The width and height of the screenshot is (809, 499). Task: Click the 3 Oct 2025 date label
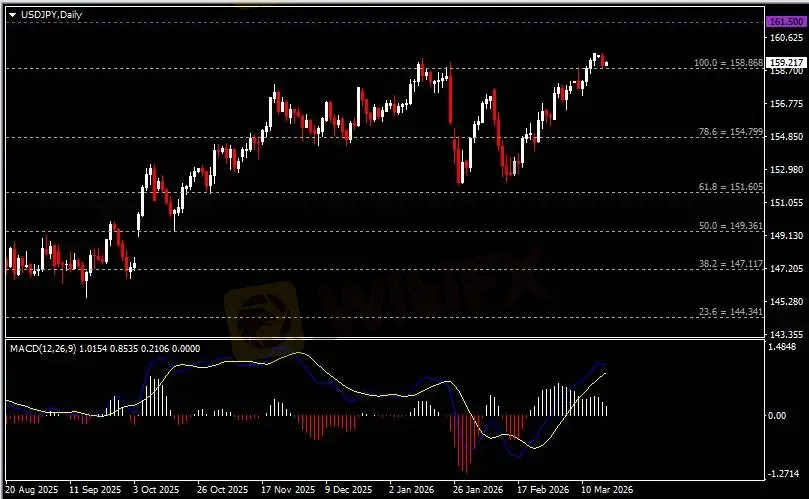(x=156, y=489)
